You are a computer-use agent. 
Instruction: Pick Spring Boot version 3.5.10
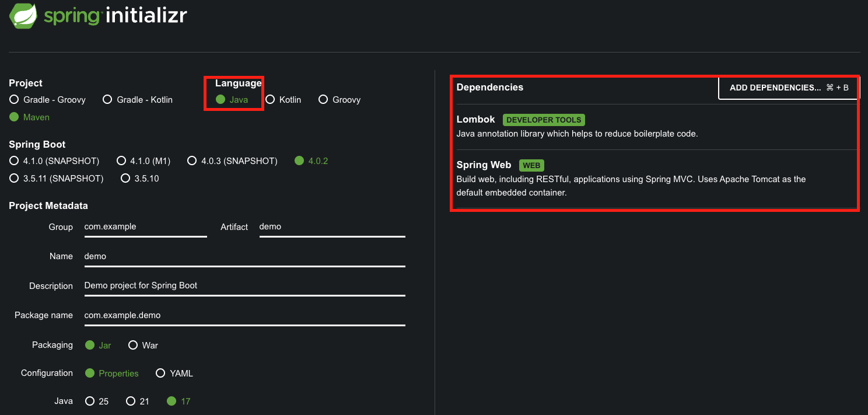tap(125, 179)
